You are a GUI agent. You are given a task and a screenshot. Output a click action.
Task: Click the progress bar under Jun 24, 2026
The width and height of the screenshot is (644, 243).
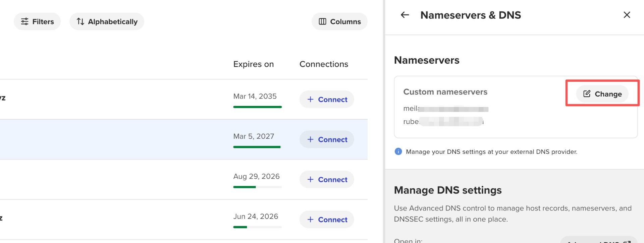point(257,227)
